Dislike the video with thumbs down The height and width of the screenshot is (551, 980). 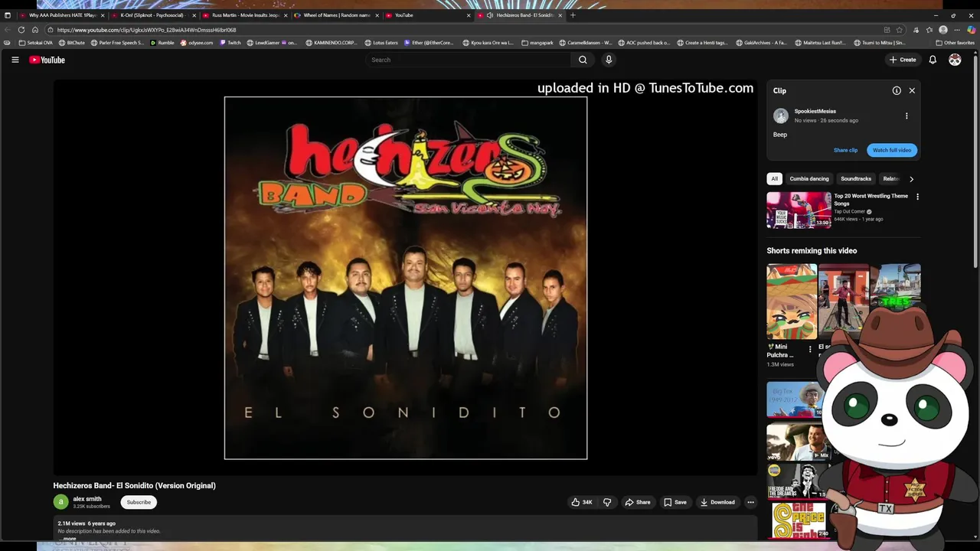click(607, 502)
